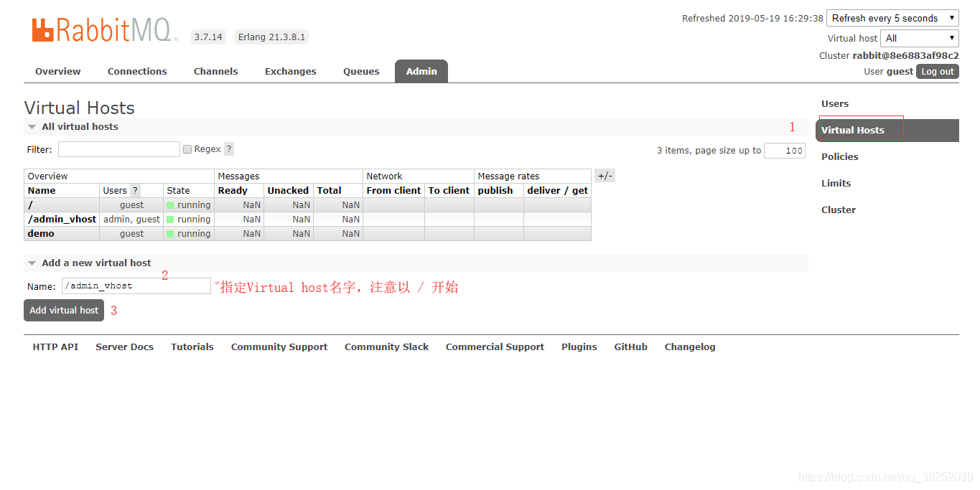Open the HTTP API footer link

click(x=55, y=347)
